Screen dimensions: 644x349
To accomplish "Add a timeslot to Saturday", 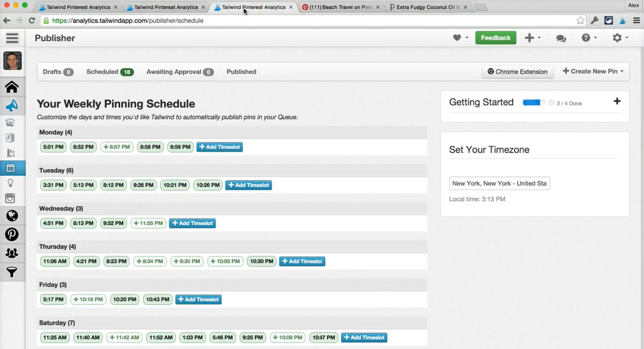I will [364, 338].
